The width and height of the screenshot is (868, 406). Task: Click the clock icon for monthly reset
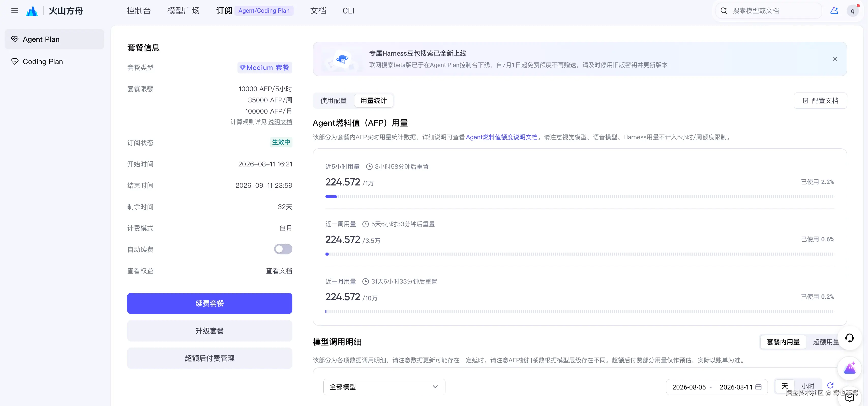366,282
